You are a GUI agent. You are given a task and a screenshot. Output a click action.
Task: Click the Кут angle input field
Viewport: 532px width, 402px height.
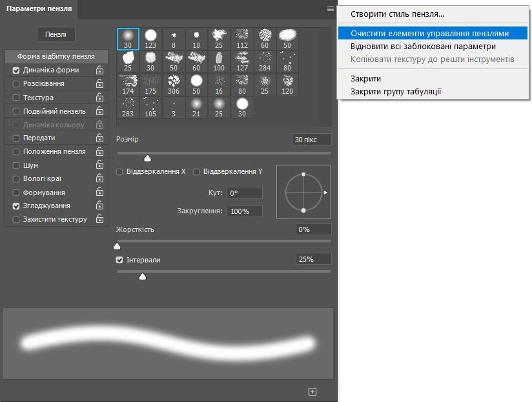click(245, 193)
